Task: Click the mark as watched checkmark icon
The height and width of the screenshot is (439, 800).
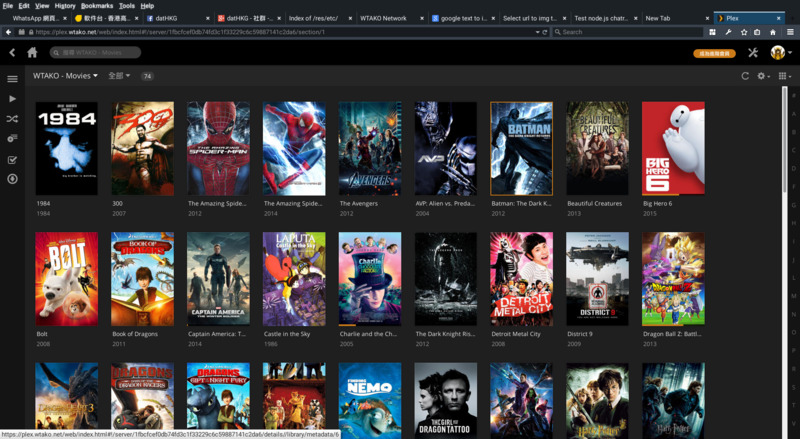Action: pos(12,160)
